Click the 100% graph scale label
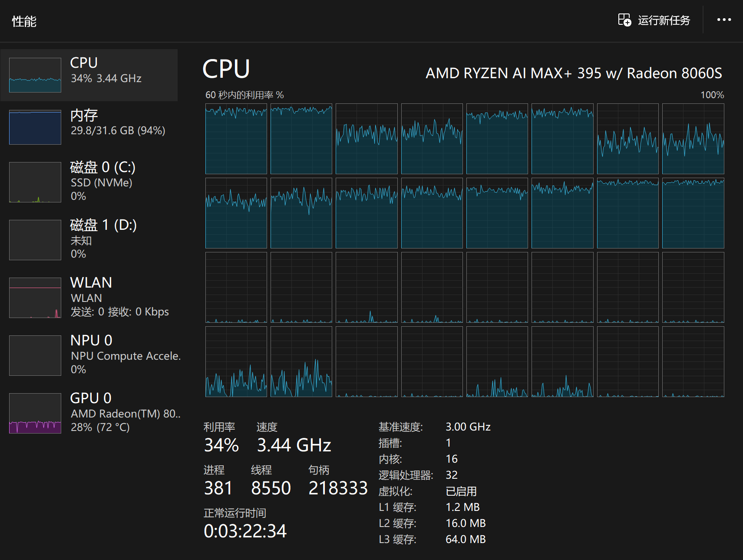Screen dimensions: 743x560 712,95
